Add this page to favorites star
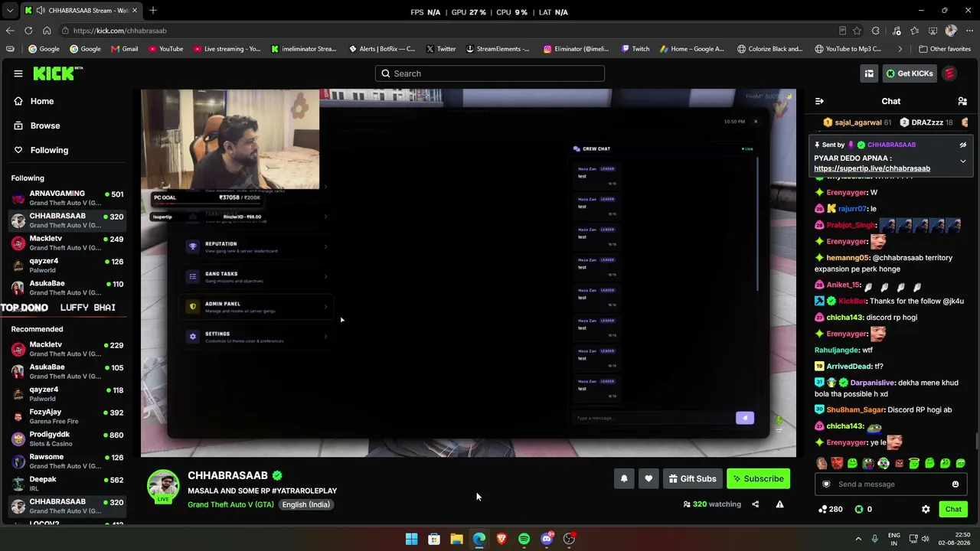 (x=857, y=31)
